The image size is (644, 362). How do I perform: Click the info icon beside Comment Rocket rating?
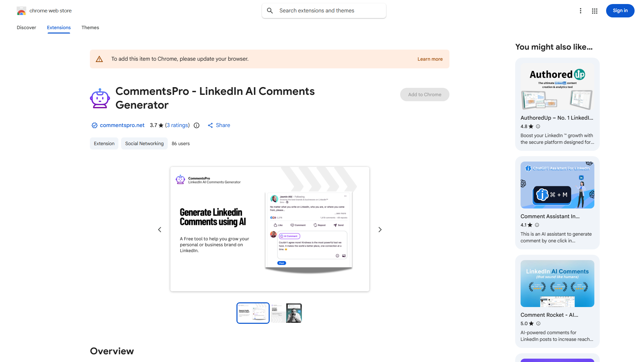538,323
